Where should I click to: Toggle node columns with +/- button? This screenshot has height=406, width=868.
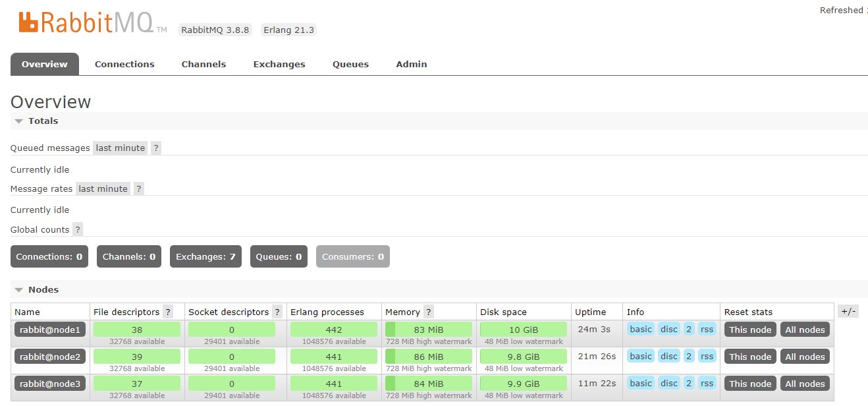(848, 312)
